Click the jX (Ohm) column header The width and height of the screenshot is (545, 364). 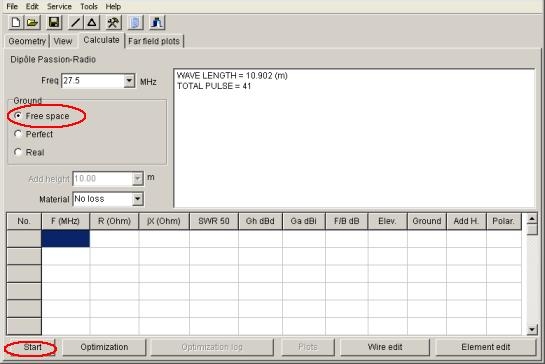point(164,221)
